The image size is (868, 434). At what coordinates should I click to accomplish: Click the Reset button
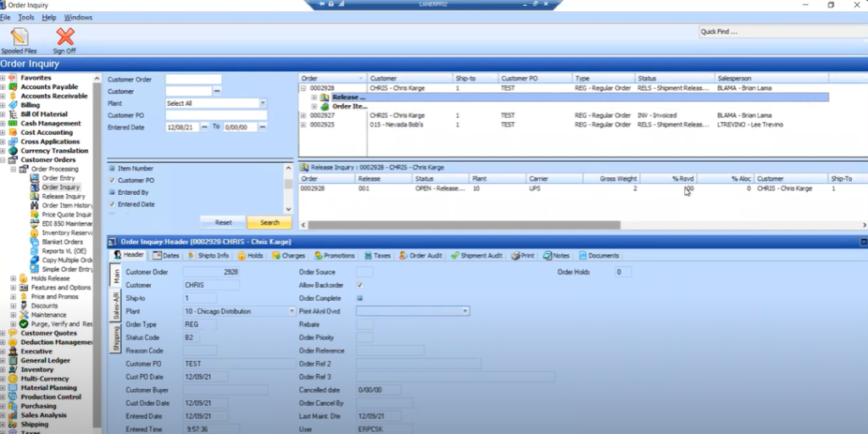coord(223,223)
